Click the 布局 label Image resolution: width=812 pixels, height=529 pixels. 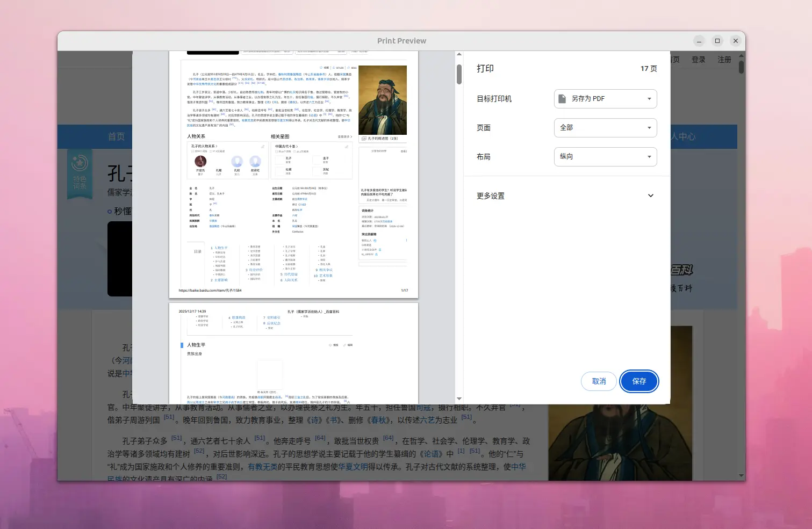(x=484, y=157)
